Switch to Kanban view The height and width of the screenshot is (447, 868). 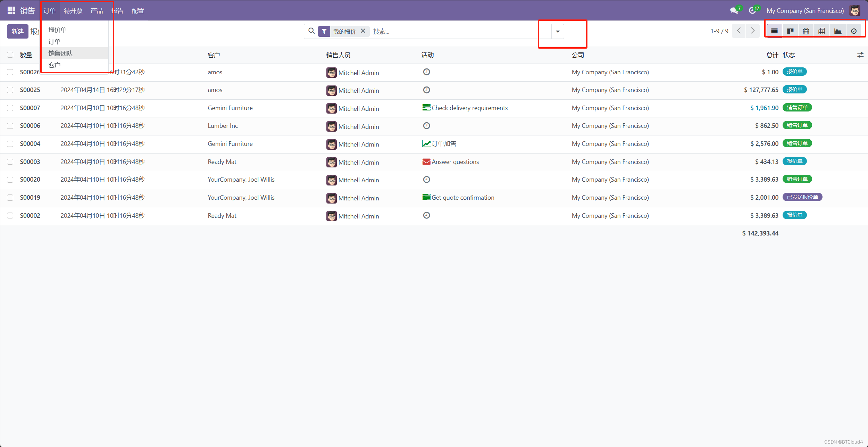[x=790, y=31]
